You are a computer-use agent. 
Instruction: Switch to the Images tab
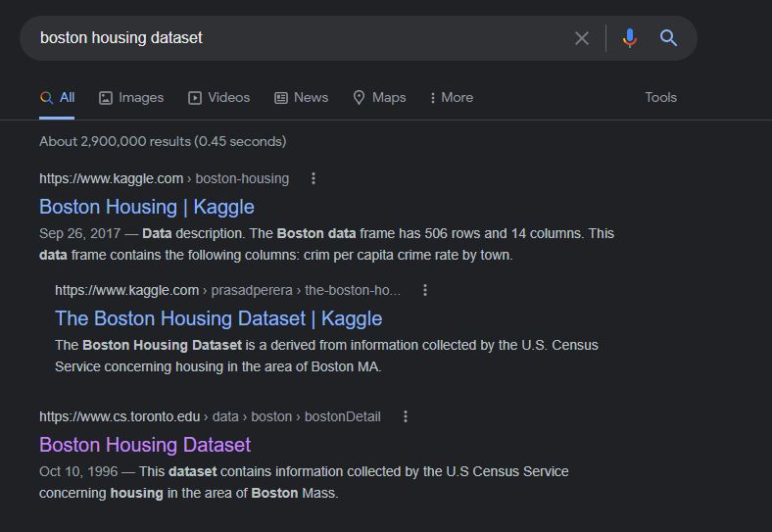131,98
